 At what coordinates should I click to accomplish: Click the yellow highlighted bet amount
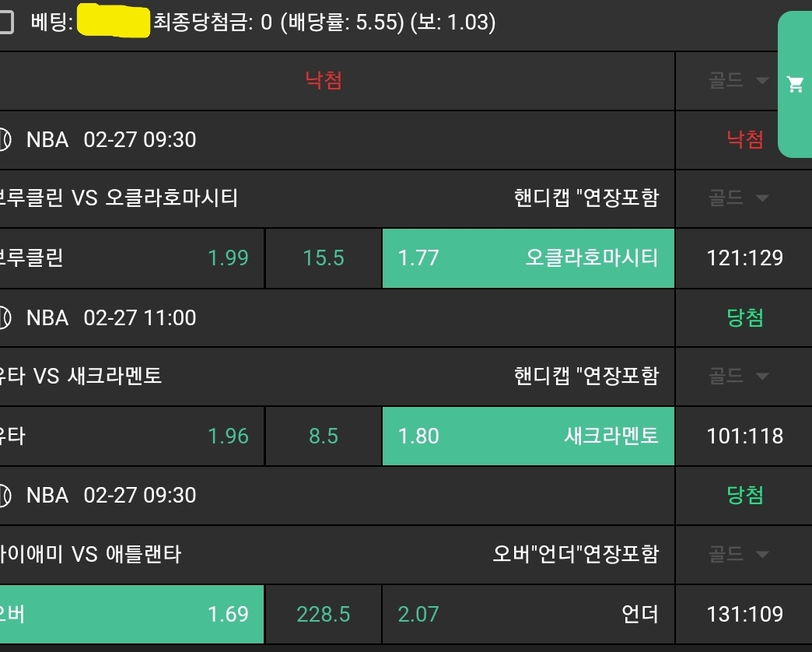click(114, 23)
